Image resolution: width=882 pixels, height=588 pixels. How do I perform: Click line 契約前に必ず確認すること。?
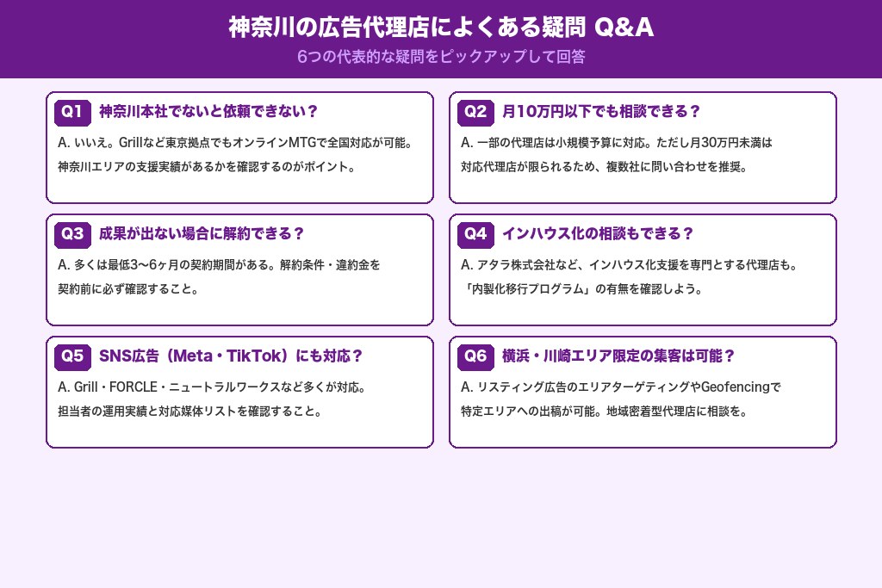129,289
